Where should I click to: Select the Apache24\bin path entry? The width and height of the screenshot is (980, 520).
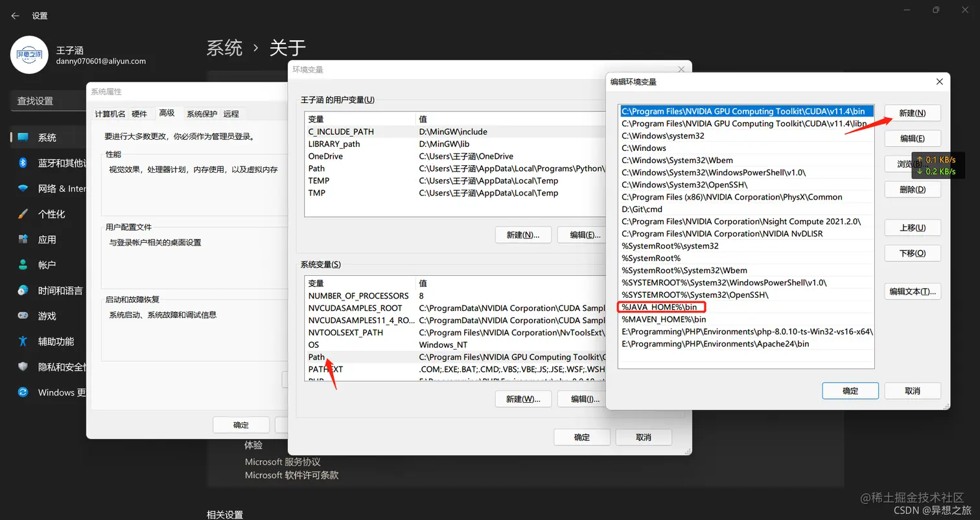746,344
